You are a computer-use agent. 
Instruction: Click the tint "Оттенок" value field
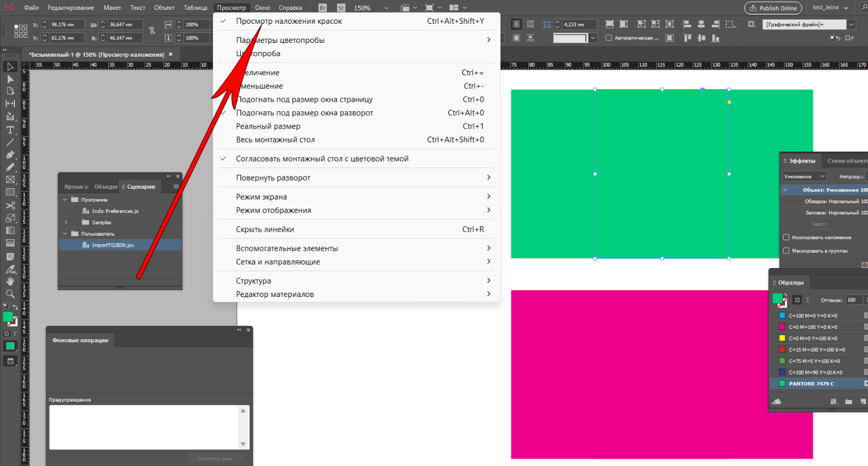[x=853, y=300]
